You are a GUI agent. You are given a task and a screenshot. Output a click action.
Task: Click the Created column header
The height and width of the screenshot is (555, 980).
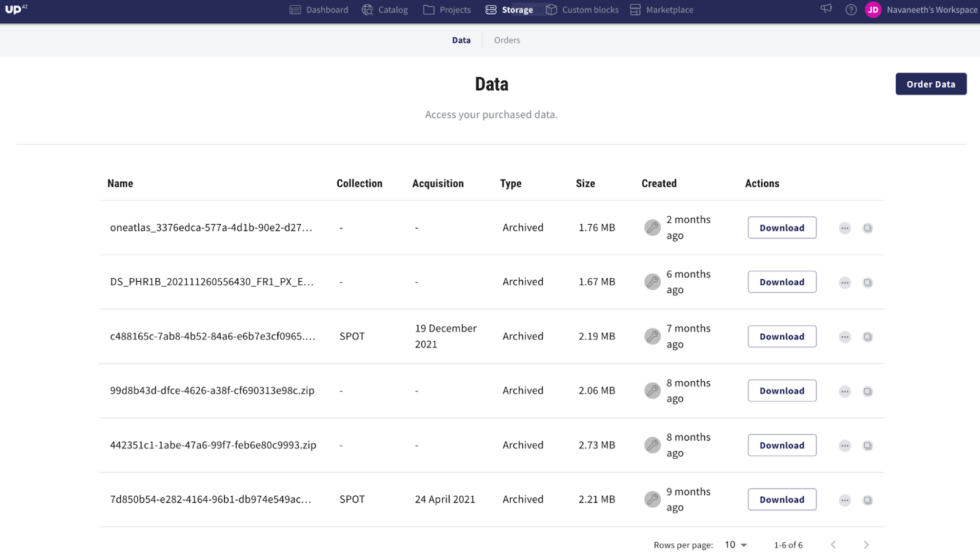point(659,183)
